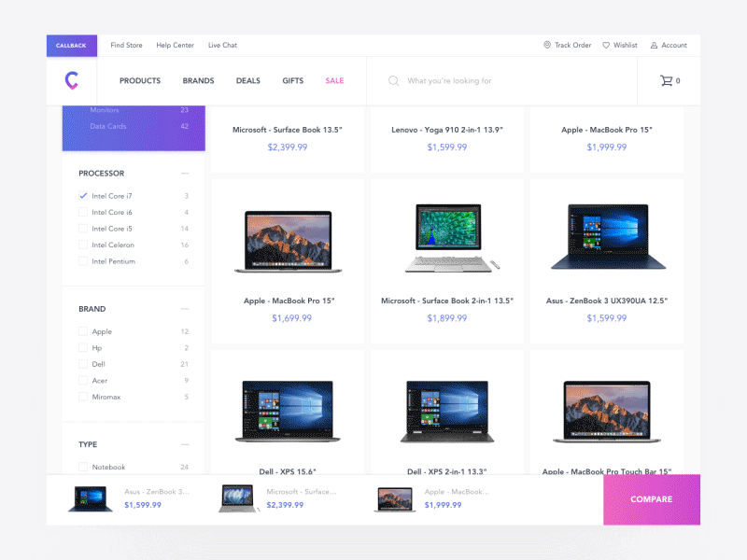Screen dimensions: 747x560
Task: Check the Notebook type filter
Action: click(82, 467)
